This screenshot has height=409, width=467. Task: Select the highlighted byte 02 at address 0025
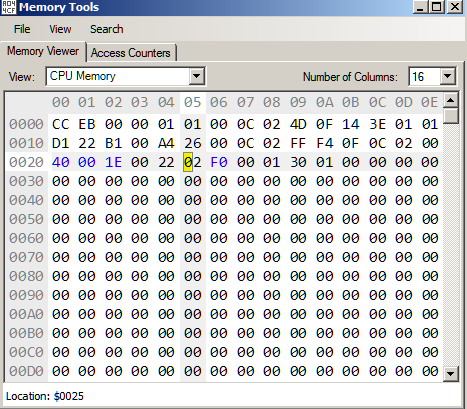[193, 162]
